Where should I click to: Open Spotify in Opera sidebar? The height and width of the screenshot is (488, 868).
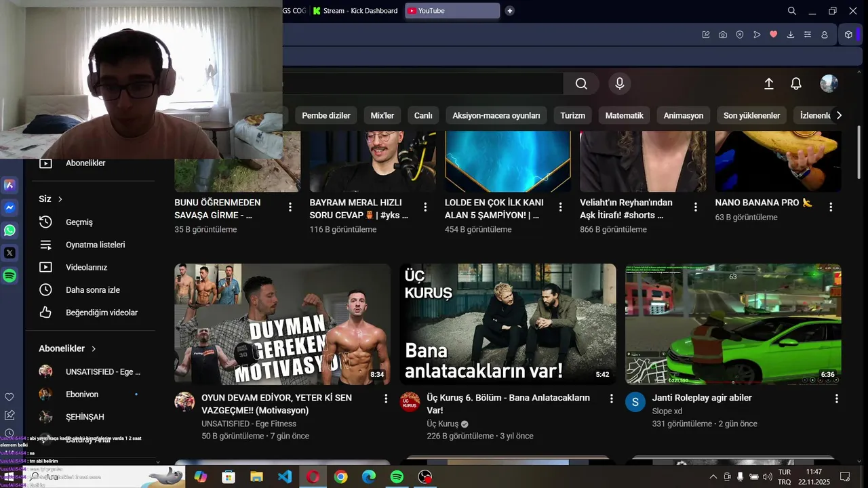(x=9, y=276)
